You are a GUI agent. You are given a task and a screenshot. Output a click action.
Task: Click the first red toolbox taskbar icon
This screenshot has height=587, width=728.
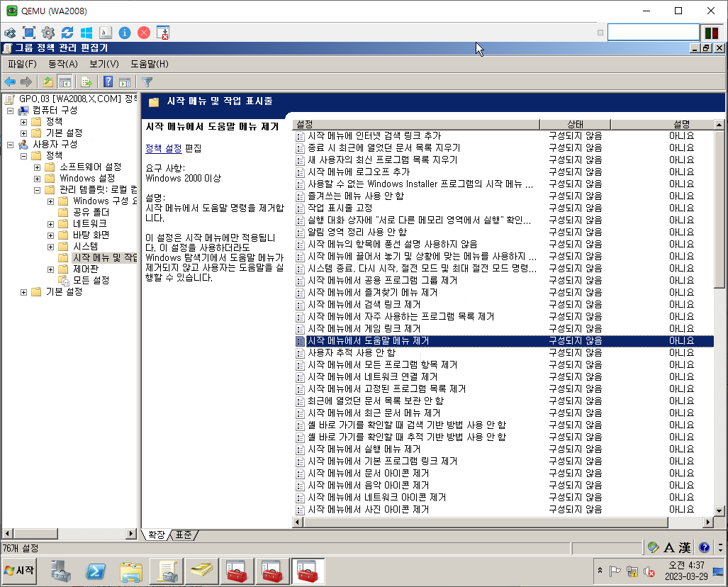pos(236,571)
